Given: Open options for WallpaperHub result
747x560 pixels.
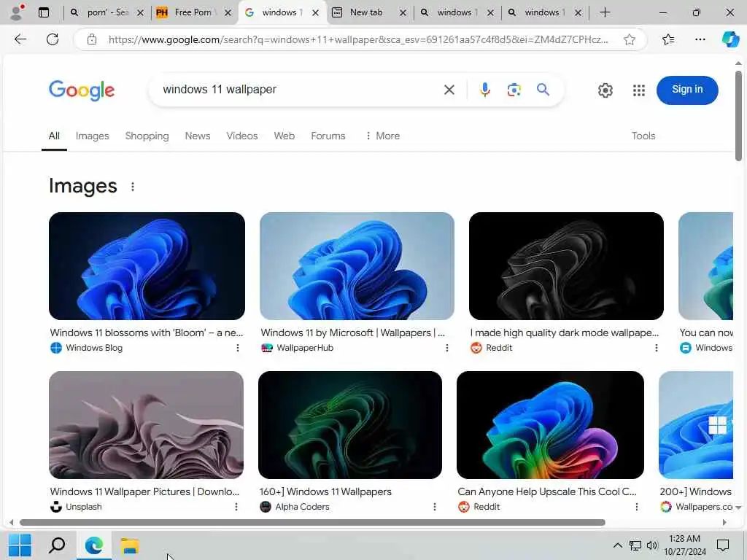Looking at the screenshot, I should (446, 348).
